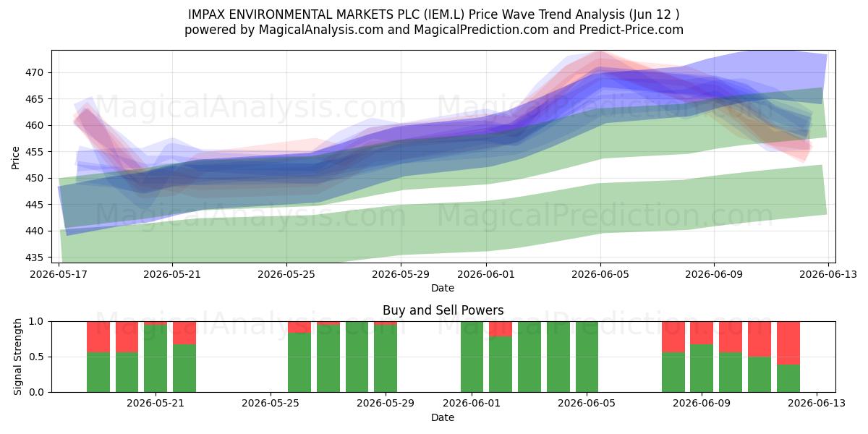Image resolution: width=868 pixels, height=434 pixels.
Task: Click the red segment of the last bar before 2026-06-13
Action: [788, 343]
